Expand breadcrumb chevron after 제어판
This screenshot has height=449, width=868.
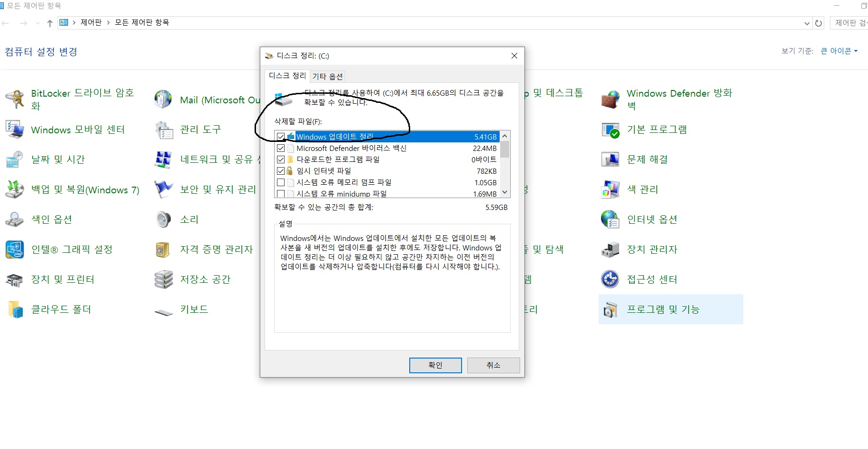click(x=108, y=22)
